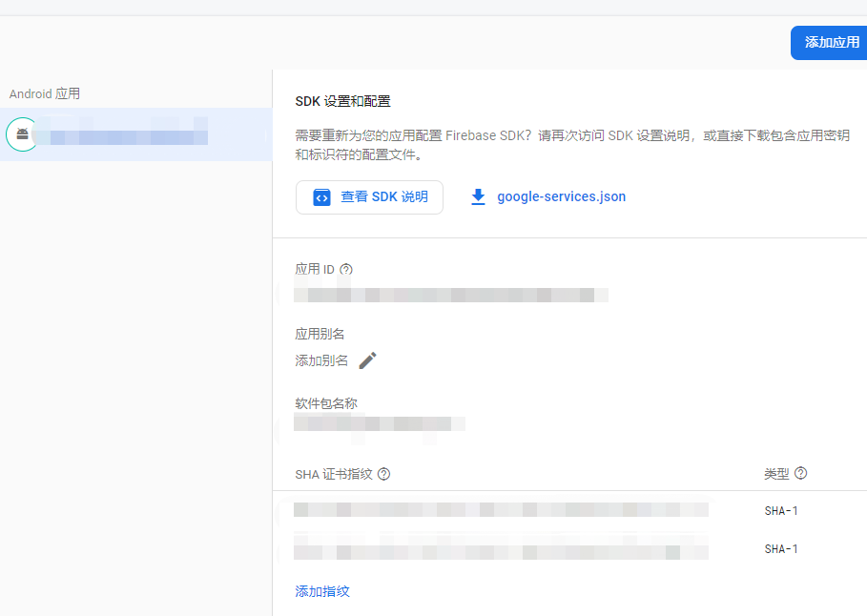Click the pencil icon to edit the alias
This screenshot has height=616, width=867.
coord(368,360)
